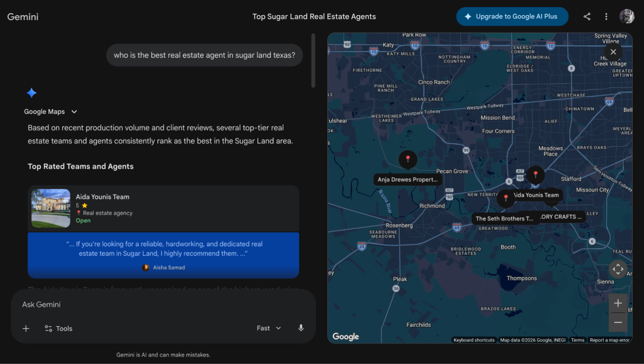Open the map Terms link
The height and width of the screenshot is (364, 644).
(x=577, y=340)
